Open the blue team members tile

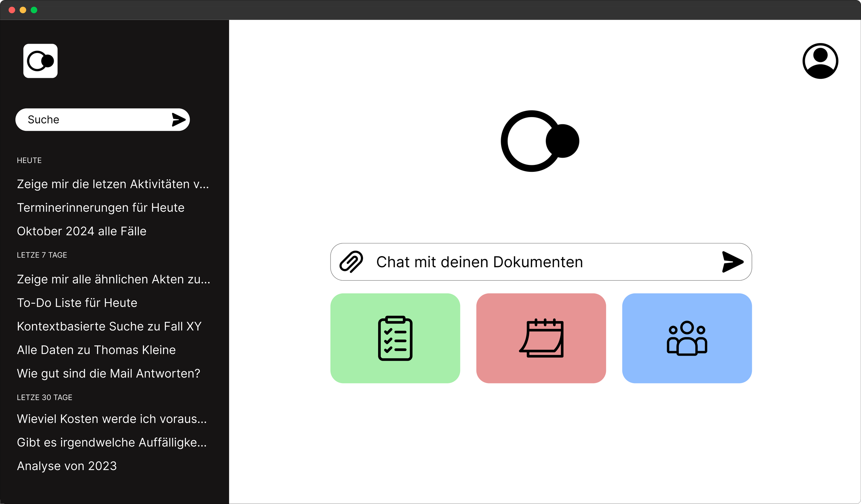(687, 338)
